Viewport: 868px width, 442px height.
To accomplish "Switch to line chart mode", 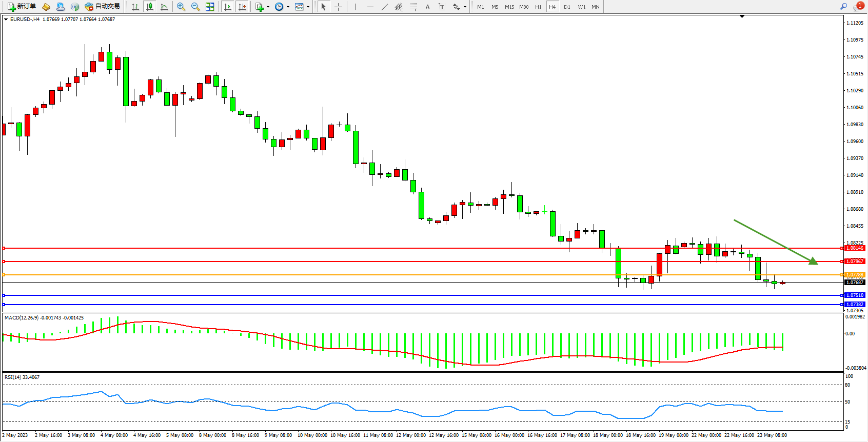I will click(x=164, y=7).
